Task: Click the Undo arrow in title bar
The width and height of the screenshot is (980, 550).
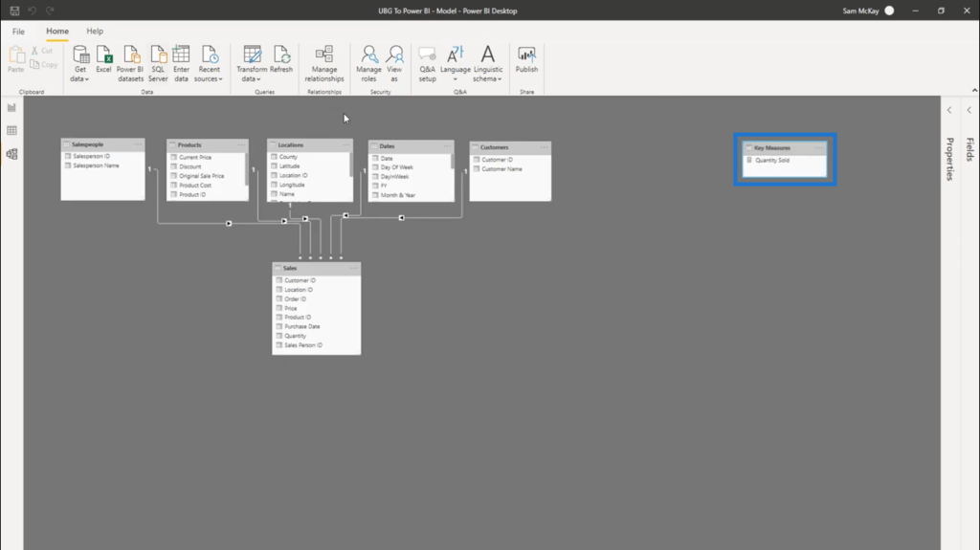Action: point(32,11)
